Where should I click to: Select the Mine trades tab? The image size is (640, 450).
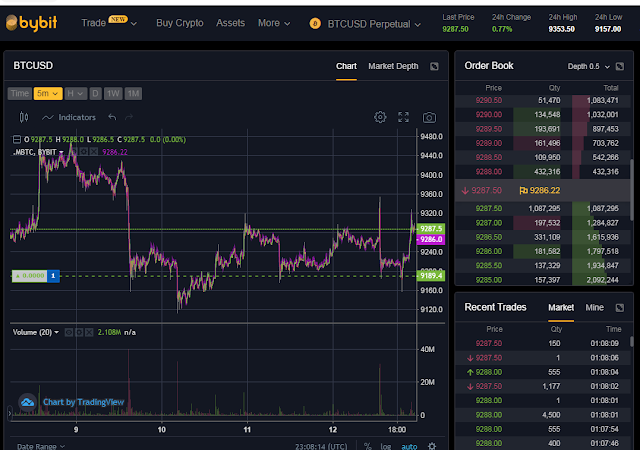click(x=594, y=307)
